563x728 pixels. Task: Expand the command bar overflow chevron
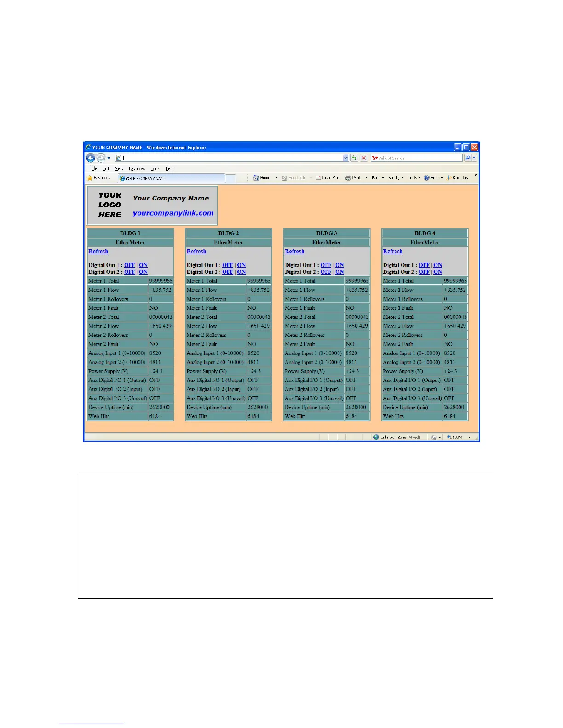pyautogui.click(x=476, y=175)
